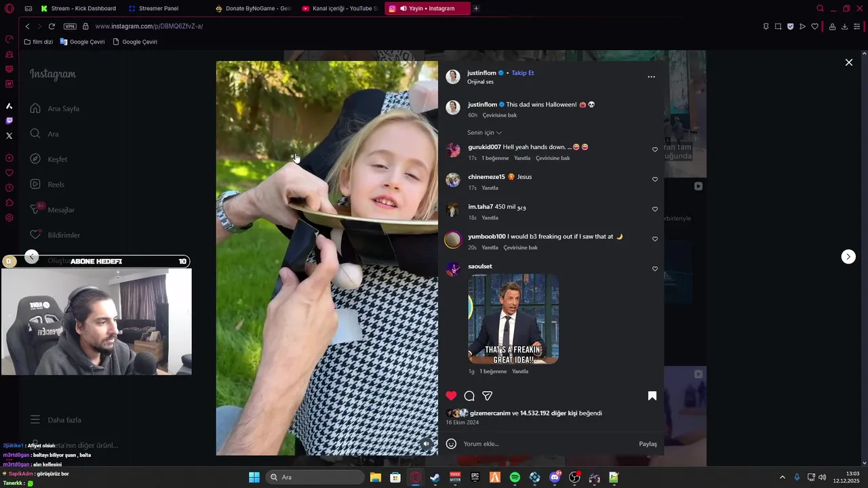This screenshot has width=868, height=488.
Task: Expand the 'Daha fazla' menu in the sidebar
Action: pos(56,420)
